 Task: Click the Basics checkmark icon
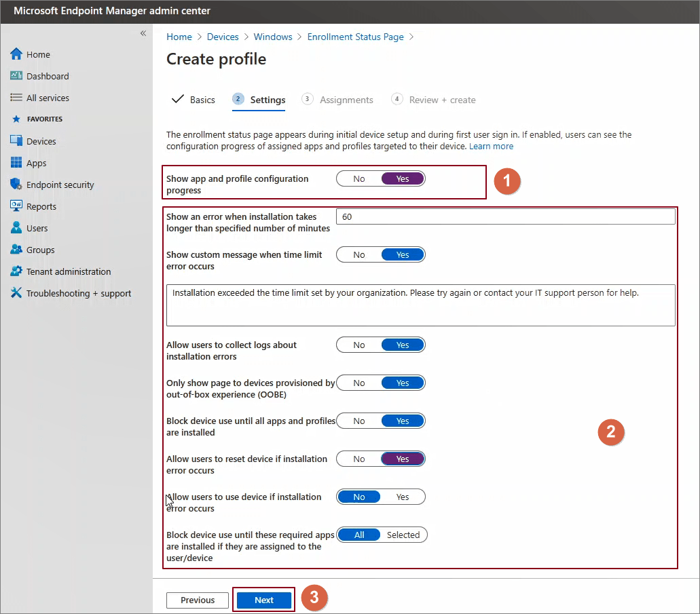[178, 98]
